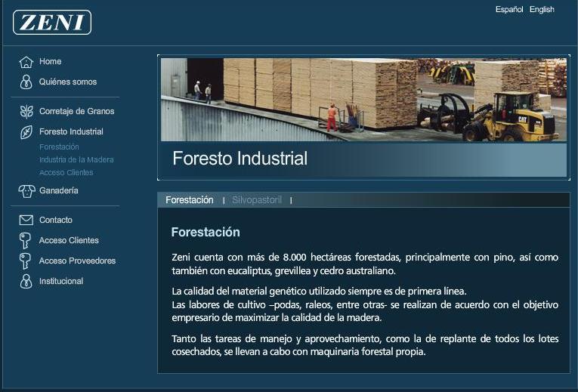The height and width of the screenshot is (392, 578).
Task: Switch language to Español
Action: (x=509, y=10)
